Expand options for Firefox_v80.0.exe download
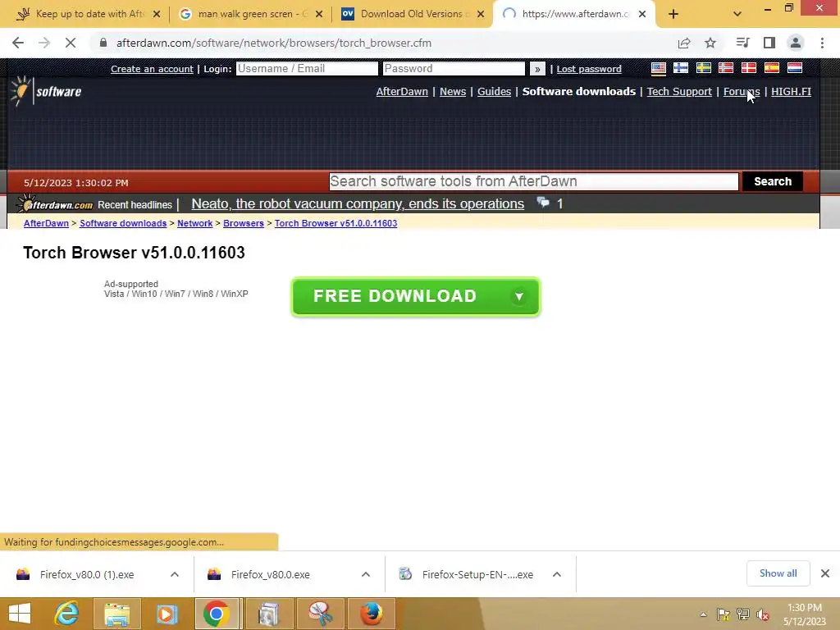This screenshot has height=630, width=840. tap(366, 574)
